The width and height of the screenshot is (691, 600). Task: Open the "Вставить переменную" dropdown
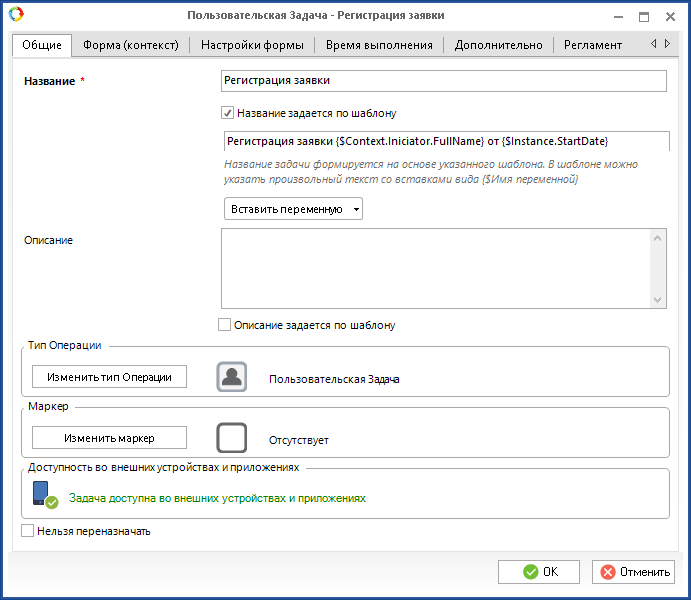(293, 209)
